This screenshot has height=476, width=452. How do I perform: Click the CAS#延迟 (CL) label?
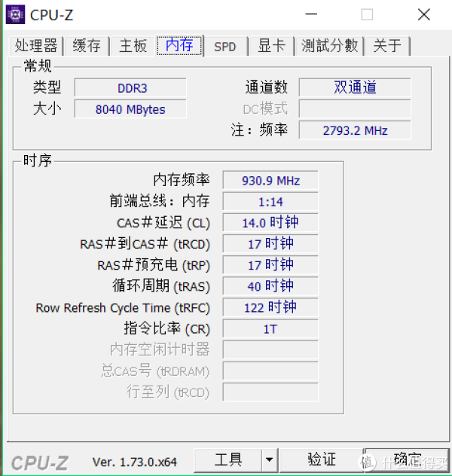click(163, 223)
